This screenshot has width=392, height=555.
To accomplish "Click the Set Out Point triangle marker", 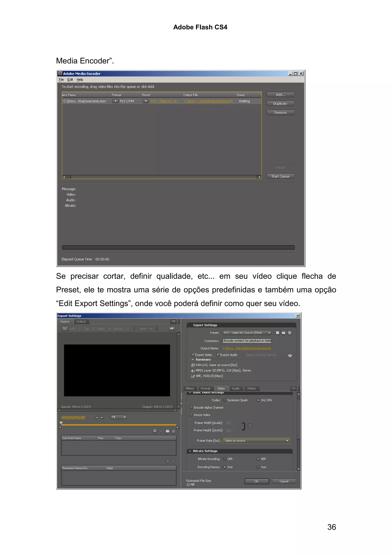I will (x=102, y=417).
